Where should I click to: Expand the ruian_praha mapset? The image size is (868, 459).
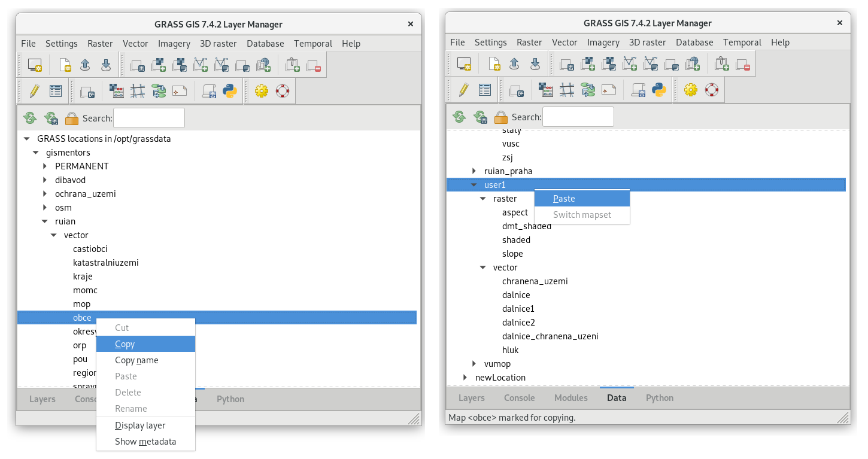(474, 171)
